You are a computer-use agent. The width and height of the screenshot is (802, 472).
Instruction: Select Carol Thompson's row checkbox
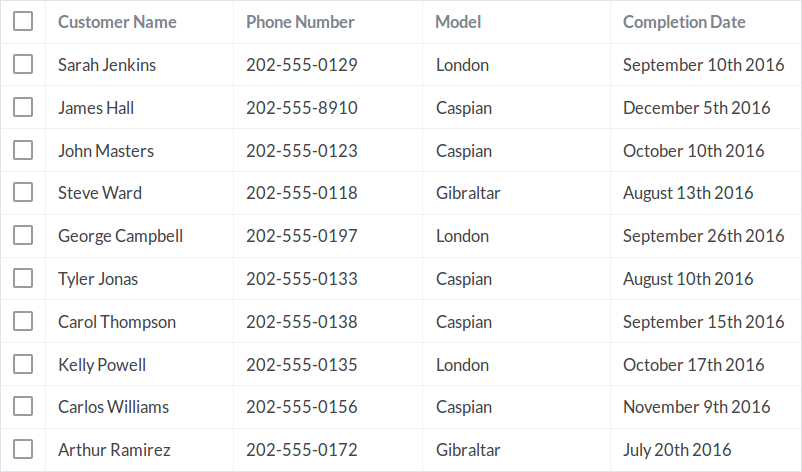[x=23, y=322]
